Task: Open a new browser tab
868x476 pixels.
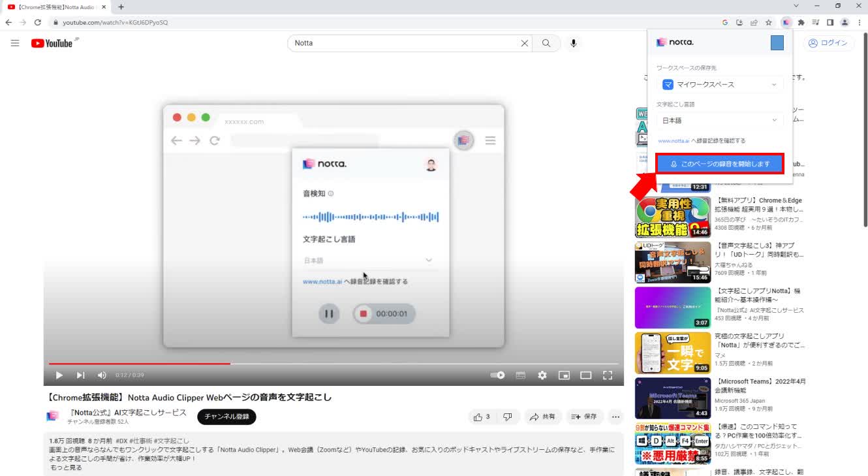Action: tap(121, 7)
